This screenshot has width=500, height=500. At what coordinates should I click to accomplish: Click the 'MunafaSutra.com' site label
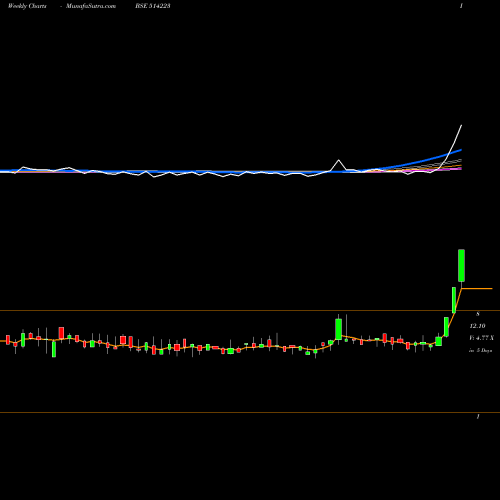coord(91,6)
